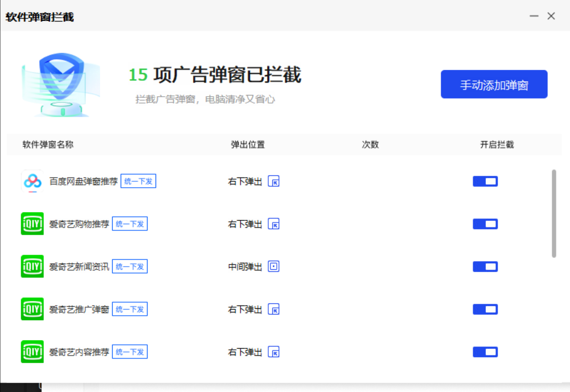
Task: Click the 统一下发 tag beside 爱奇艺推广弹窗
Action: pos(130,309)
